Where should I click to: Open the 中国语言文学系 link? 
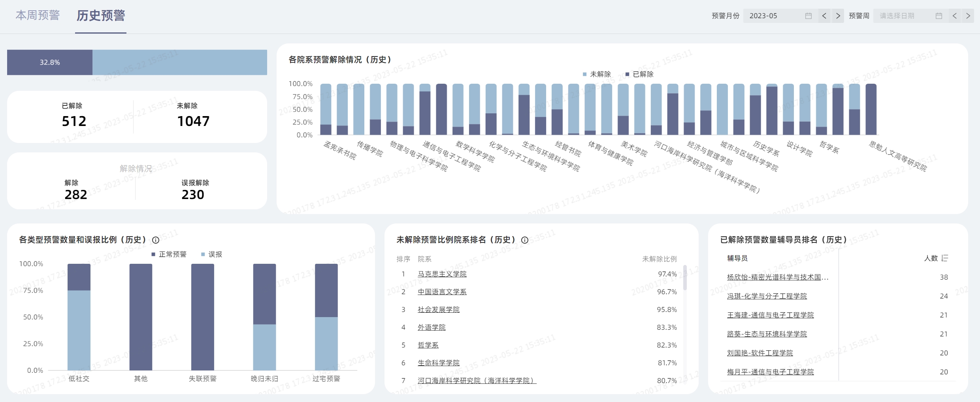point(442,292)
